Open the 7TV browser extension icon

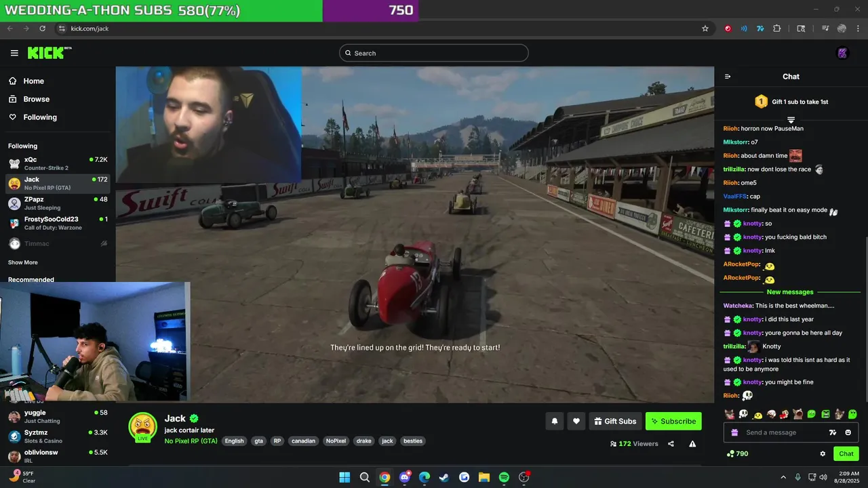click(760, 28)
